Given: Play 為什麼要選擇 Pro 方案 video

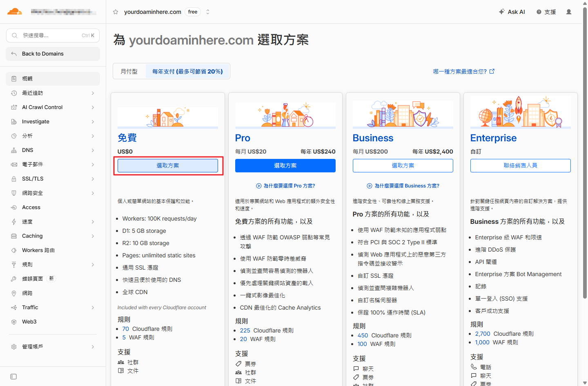Looking at the screenshot, I should point(285,186).
